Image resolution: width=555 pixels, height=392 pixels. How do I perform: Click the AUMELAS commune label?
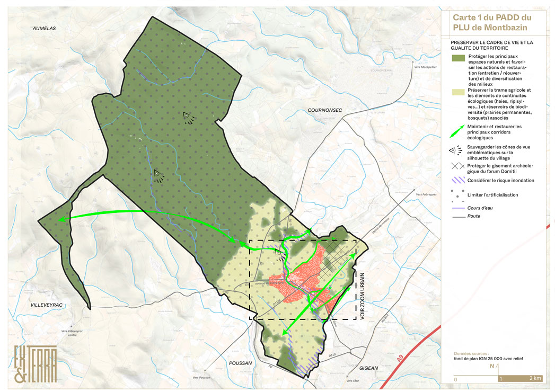coord(44,28)
